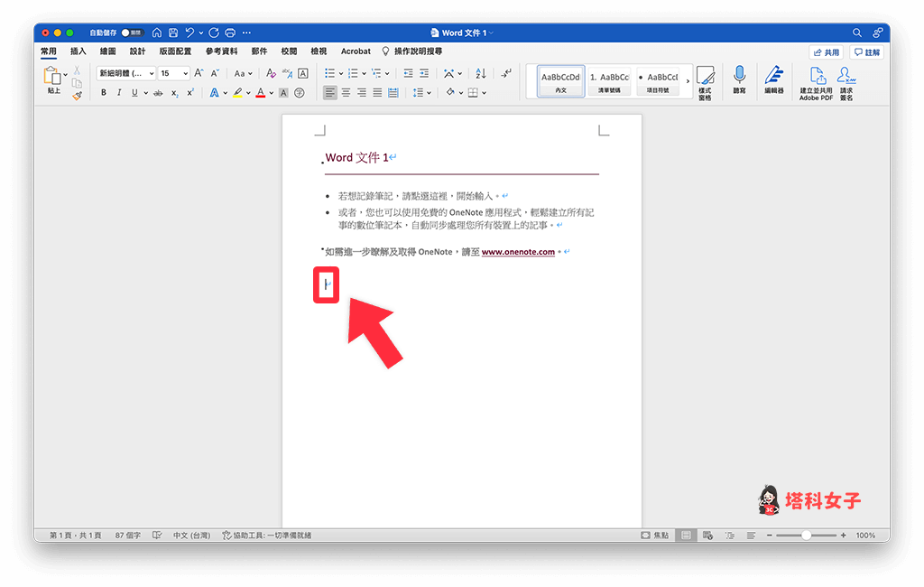The image size is (924, 587).
Task: Undo the last action
Action: pyautogui.click(x=189, y=33)
